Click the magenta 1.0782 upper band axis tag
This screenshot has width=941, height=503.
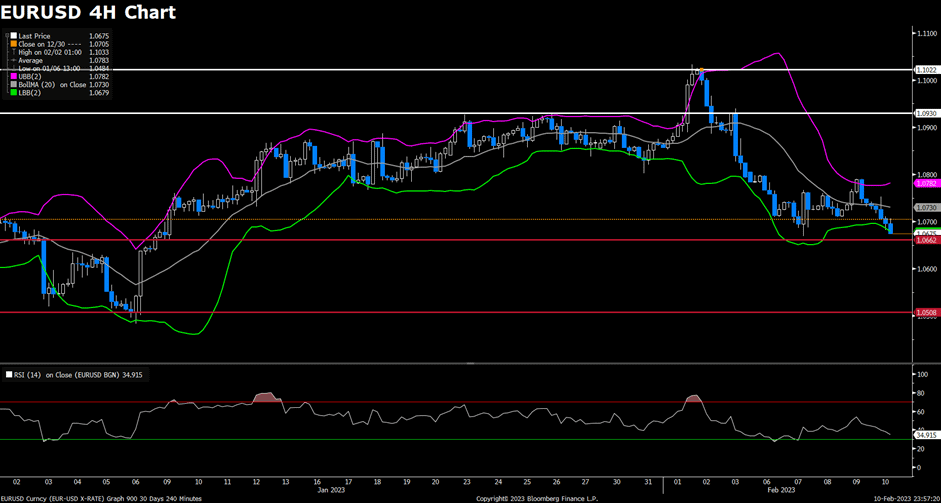926,183
